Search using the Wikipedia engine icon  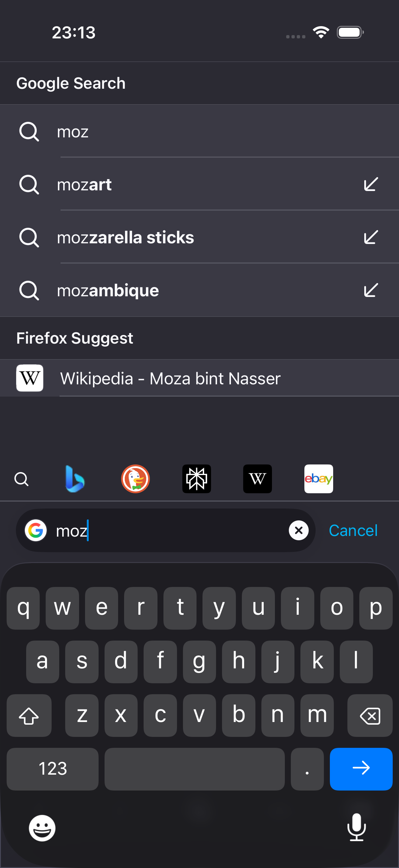pos(258,479)
